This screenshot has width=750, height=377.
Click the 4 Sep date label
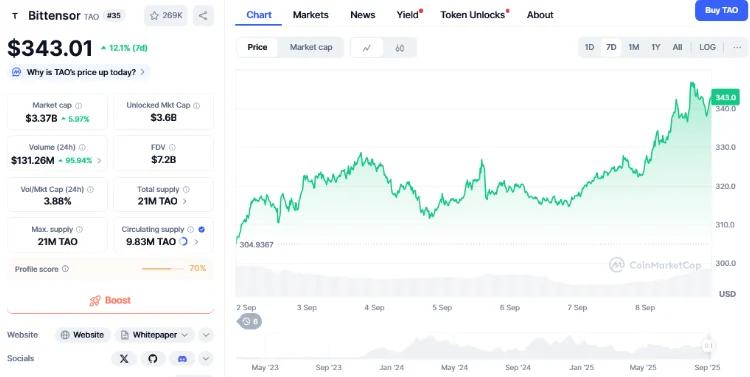tap(374, 308)
